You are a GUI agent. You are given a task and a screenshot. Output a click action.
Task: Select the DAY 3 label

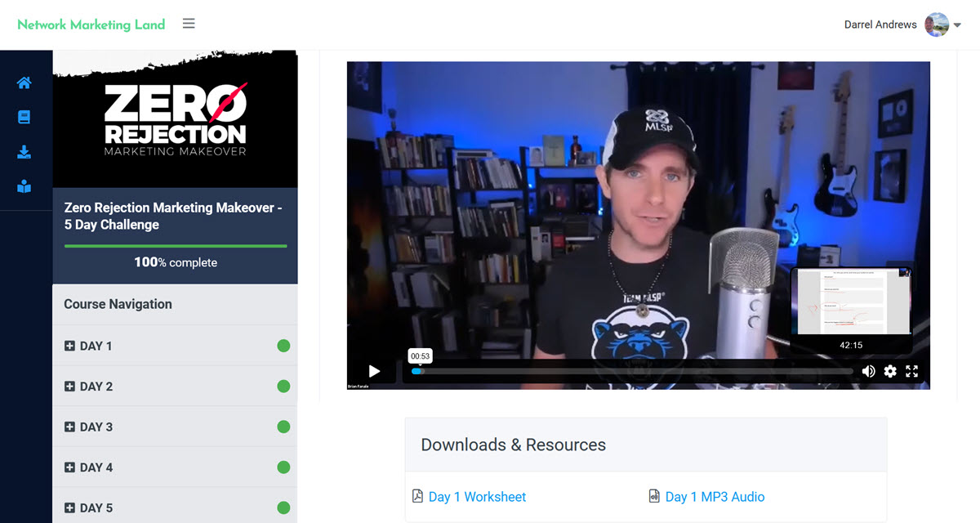tap(96, 427)
